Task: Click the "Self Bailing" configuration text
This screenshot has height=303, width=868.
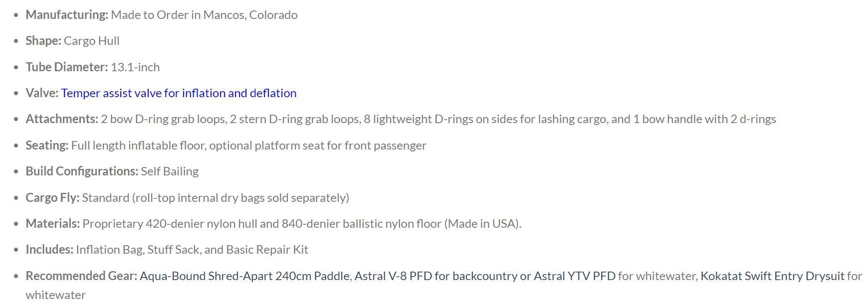Action: tap(170, 171)
